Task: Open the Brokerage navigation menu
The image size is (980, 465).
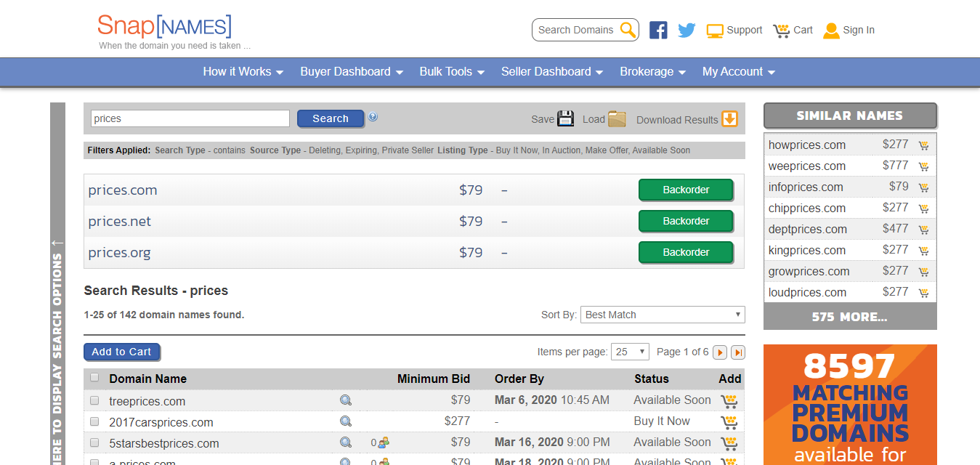Action: [x=652, y=72]
